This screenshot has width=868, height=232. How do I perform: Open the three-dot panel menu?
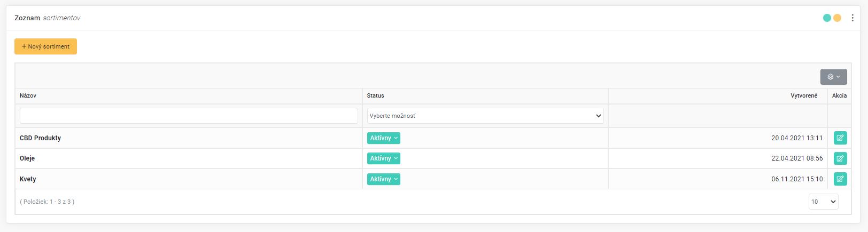click(852, 18)
